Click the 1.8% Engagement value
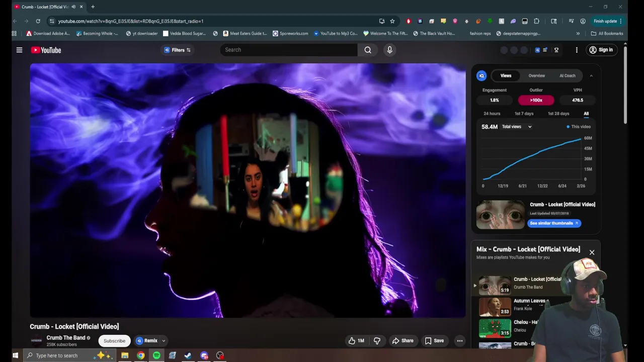Screen dimensions: 644x362 coord(495,100)
